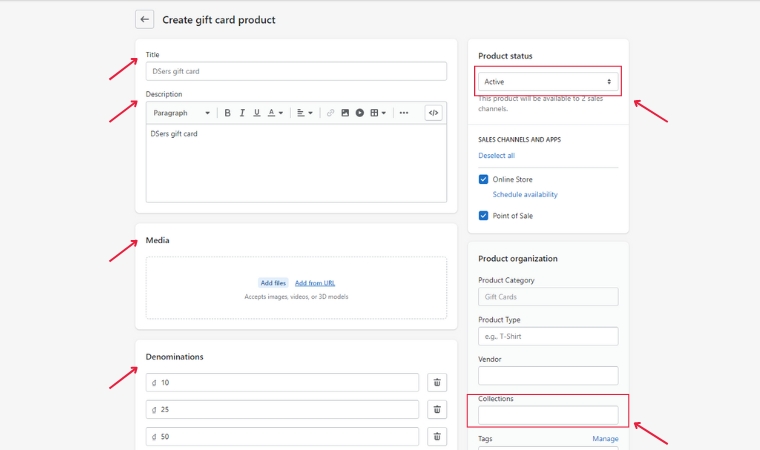Screen dimensions: 760x450
Task: Click into the Collections input field
Action: pos(548,415)
